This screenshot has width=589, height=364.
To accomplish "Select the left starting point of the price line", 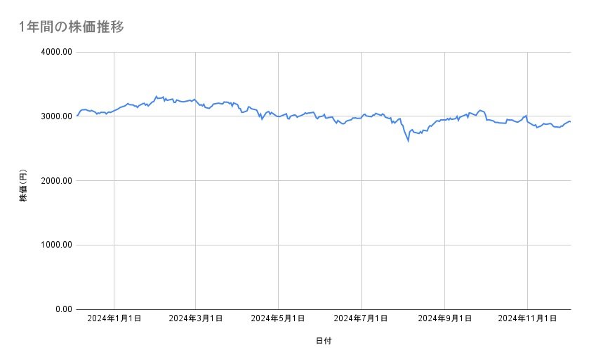I will pyautogui.click(x=77, y=115).
